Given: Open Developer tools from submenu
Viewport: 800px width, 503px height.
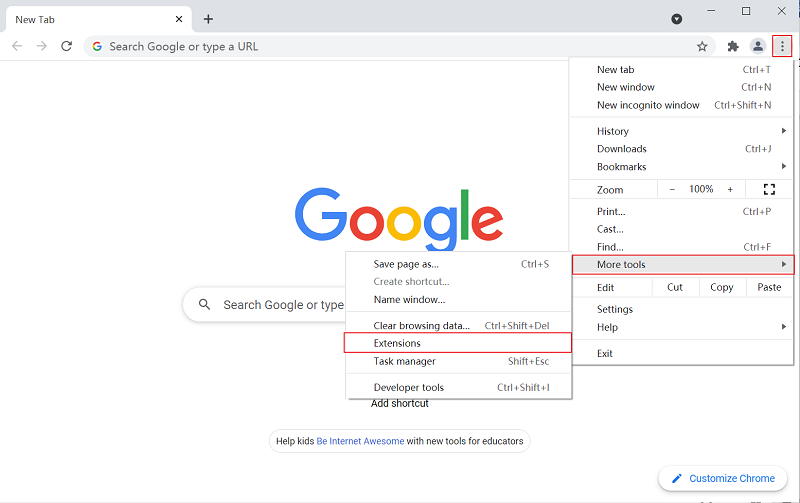Looking at the screenshot, I should 458,387.
